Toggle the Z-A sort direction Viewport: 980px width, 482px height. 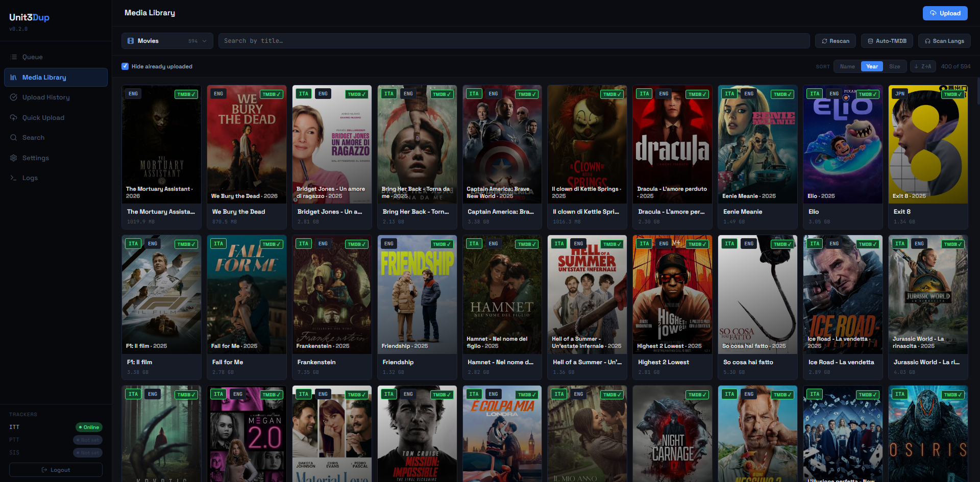tap(922, 66)
